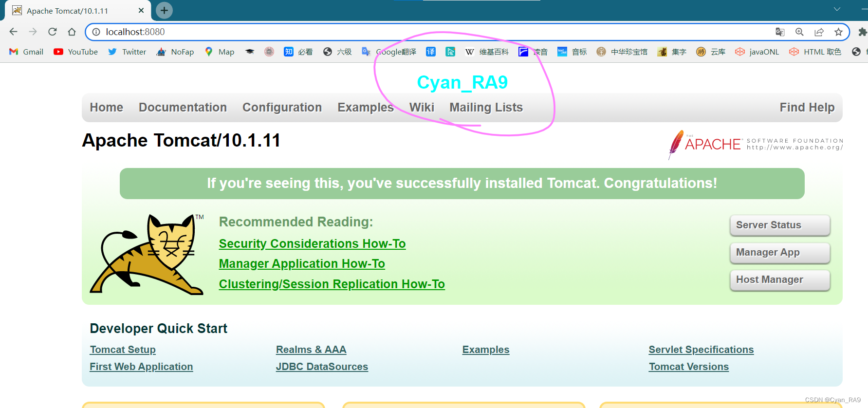
Task: Go to the browser home page icon
Action: (72, 32)
